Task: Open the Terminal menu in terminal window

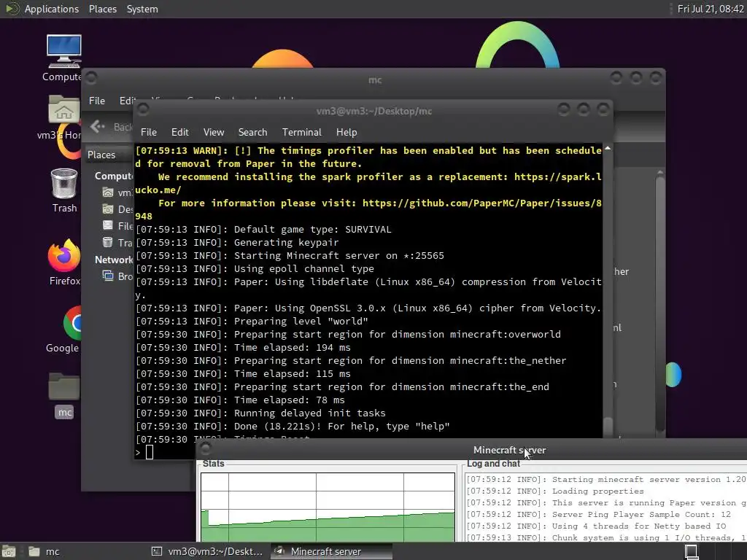Action: [301, 132]
